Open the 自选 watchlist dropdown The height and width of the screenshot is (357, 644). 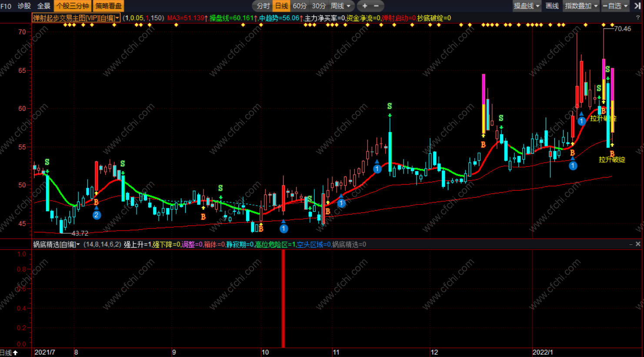[615, 6]
